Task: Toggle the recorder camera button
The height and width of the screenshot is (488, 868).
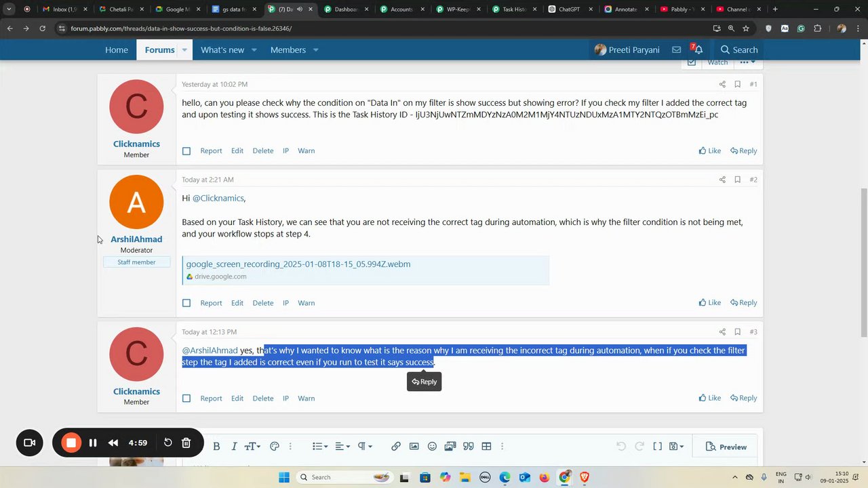Action: (x=30, y=443)
